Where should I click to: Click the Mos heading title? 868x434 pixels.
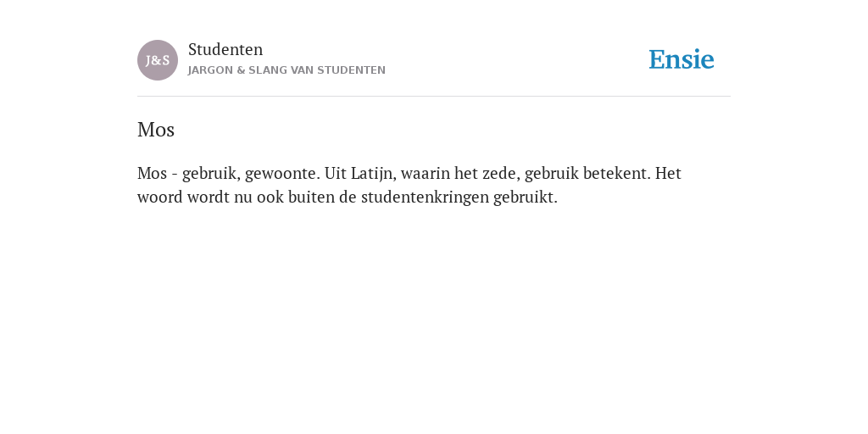156,130
